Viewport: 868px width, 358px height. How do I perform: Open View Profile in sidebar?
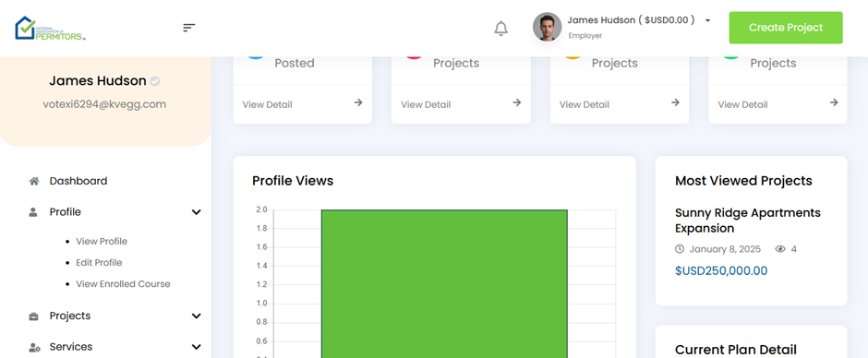tap(102, 241)
